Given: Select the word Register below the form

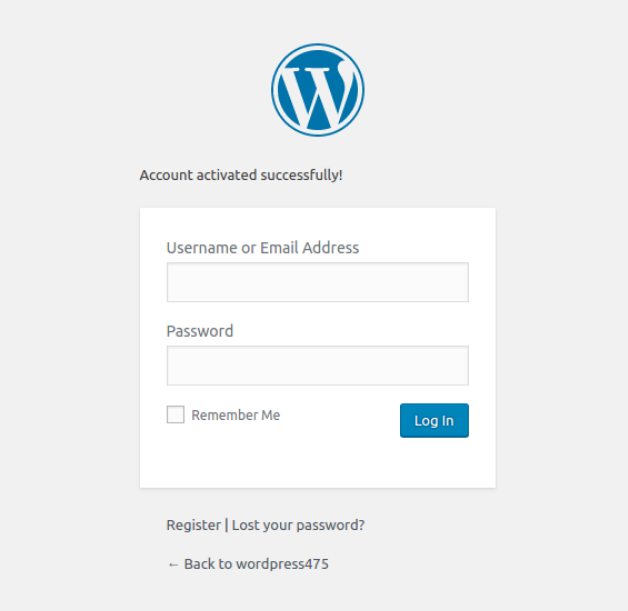Looking at the screenshot, I should tap(193, 525).
